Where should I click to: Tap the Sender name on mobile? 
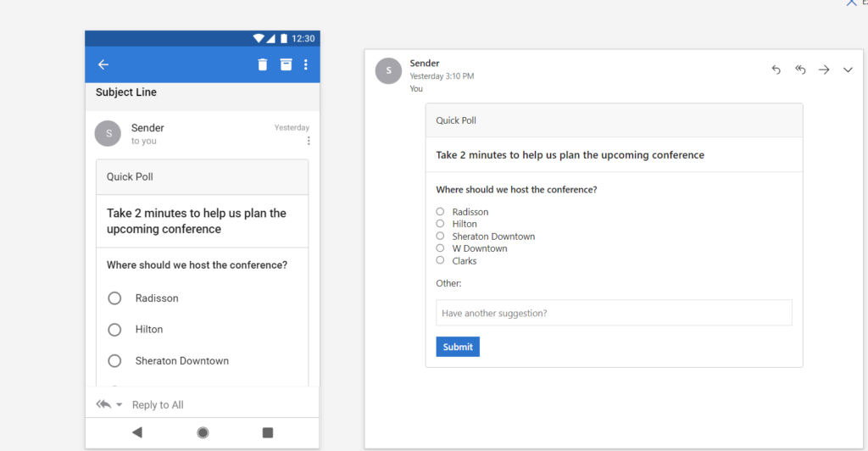click(x=147, y=128)
